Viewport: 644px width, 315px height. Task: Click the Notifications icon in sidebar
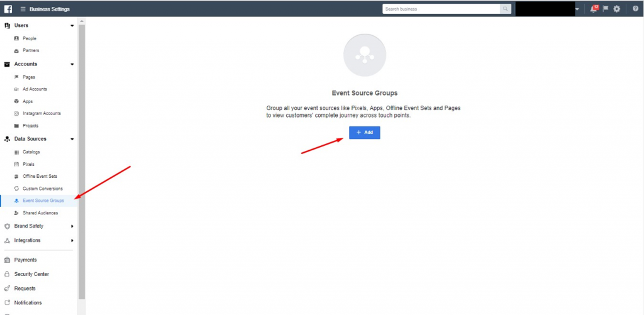coord(7,302)
